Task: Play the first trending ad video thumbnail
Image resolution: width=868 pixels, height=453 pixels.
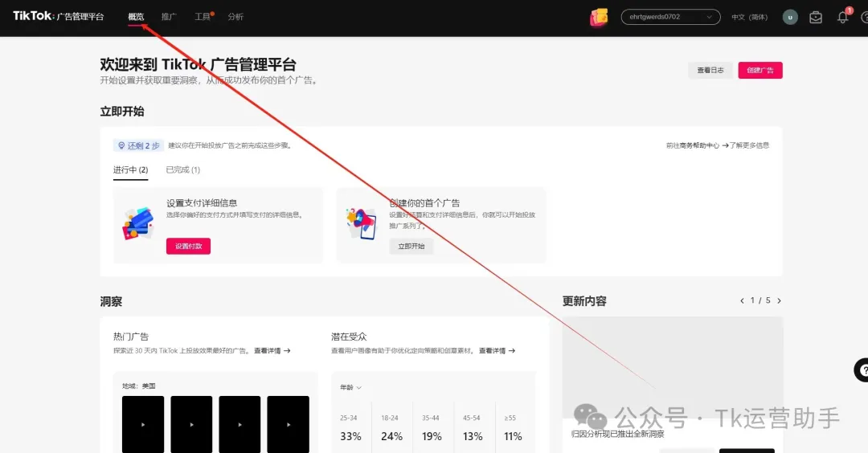Action: pyautogui.click(x=143, y=424)
